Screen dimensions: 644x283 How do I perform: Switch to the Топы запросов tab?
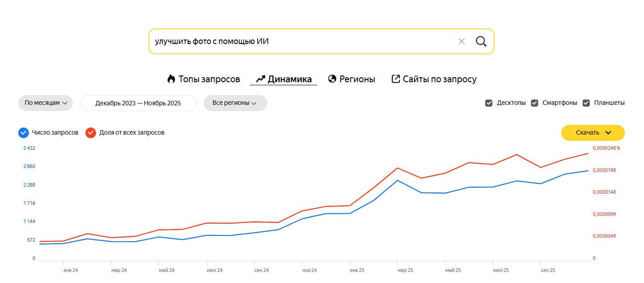[x=209, y=79]
